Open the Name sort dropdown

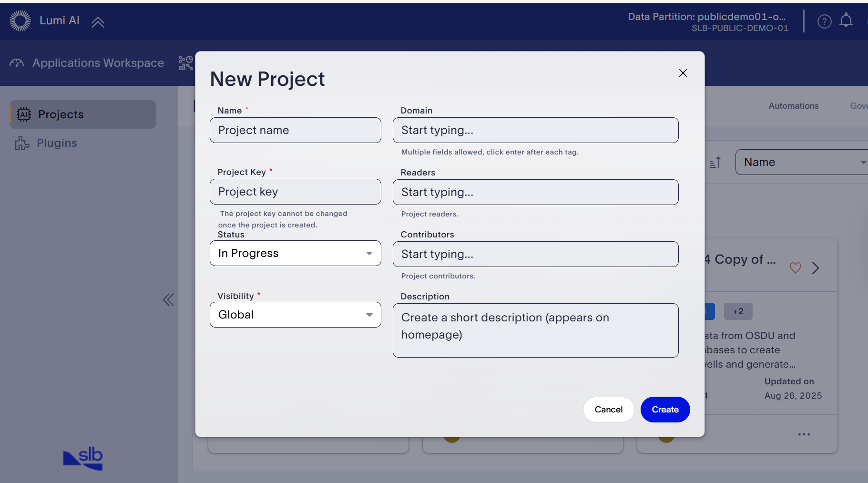pyautogui.click(x=802, y=162)
